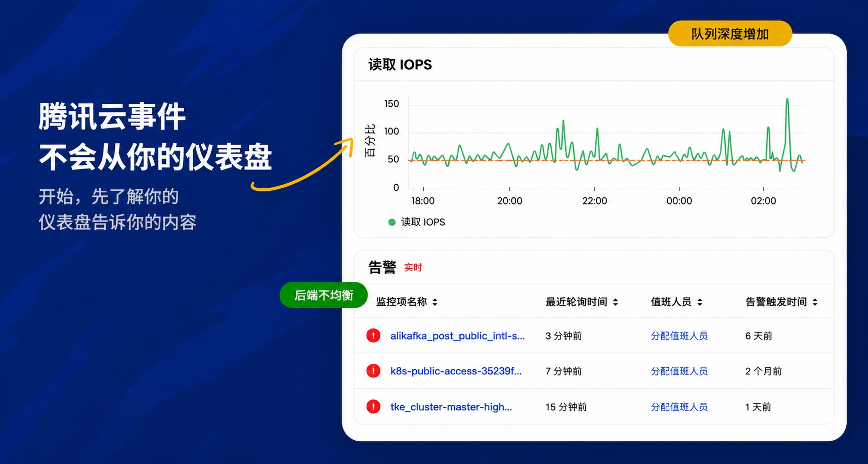Click the alert icon for alikafka_post_public_intl-s
868x464 pixels.
pyautogui.click(x=373, y=335)
